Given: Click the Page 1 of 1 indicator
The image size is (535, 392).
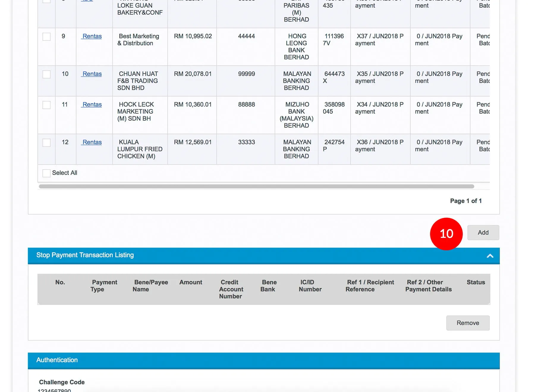Looking at the screenshot, I should tap(465, 201).
